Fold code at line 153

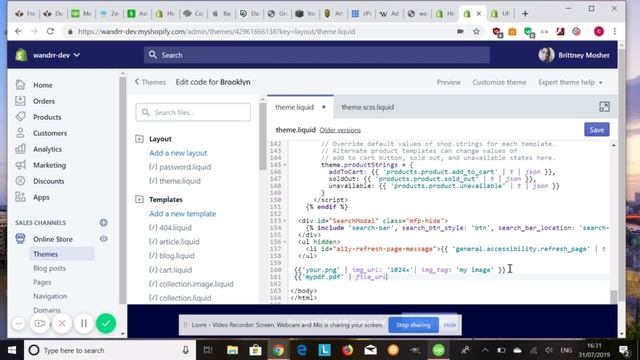(x=285, y=221)
